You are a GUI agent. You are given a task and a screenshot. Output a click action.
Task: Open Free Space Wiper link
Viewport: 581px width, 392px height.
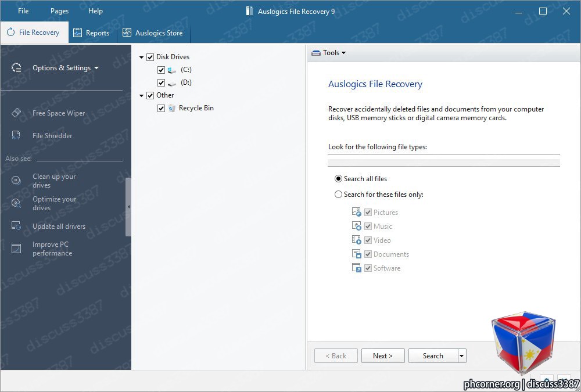(59, 113)
